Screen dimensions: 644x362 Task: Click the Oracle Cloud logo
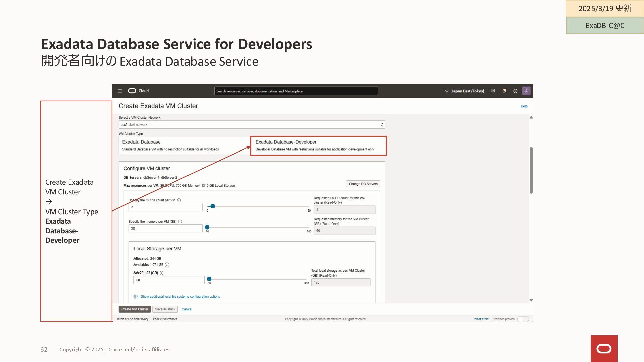(132, 91)
